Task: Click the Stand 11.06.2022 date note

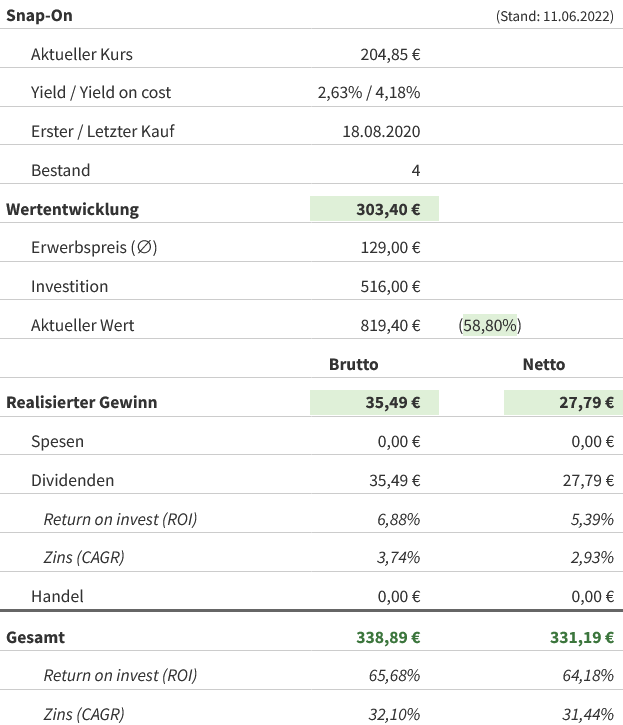Action: pos(554,17)
